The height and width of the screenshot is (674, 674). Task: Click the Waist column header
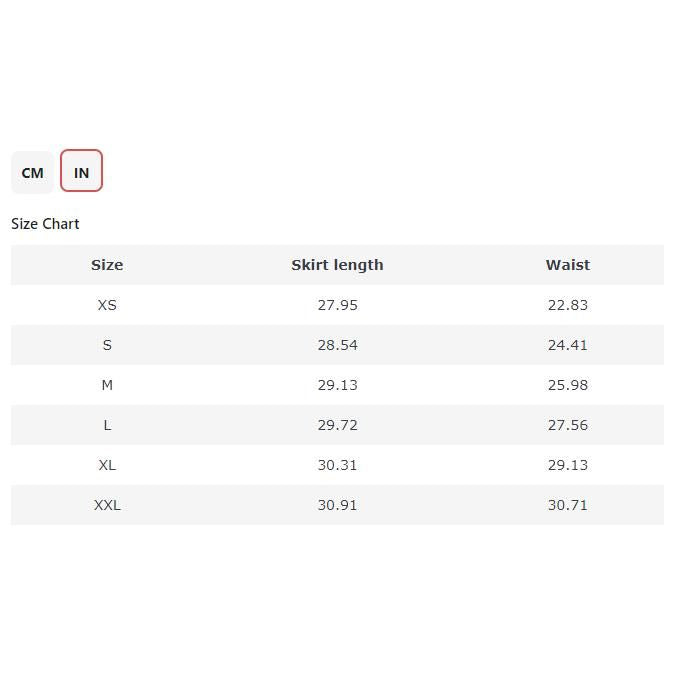click(x=567, y=265)
